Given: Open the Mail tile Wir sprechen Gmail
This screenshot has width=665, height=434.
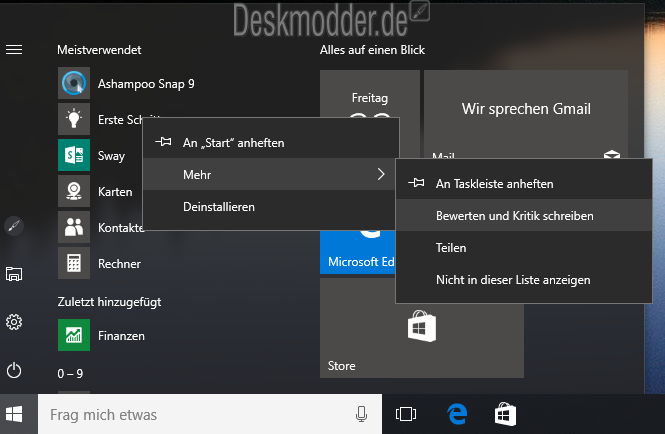Looking at the screenshot, I should [525, 115].
